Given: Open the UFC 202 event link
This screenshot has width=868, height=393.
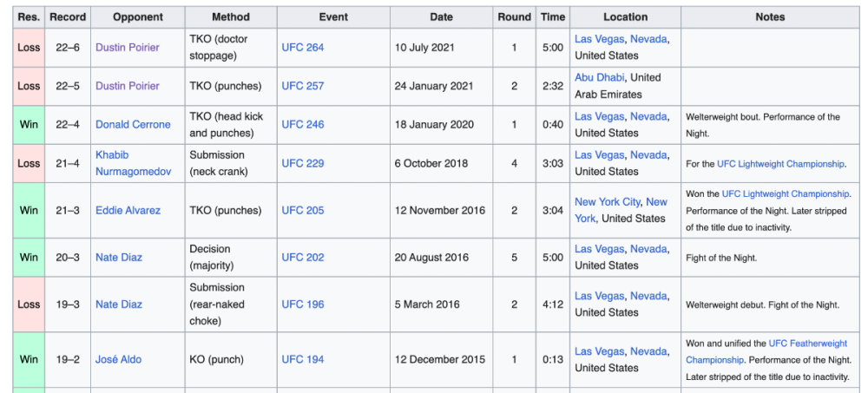Looking at the screenshot, I should click(x=303, y=258).
